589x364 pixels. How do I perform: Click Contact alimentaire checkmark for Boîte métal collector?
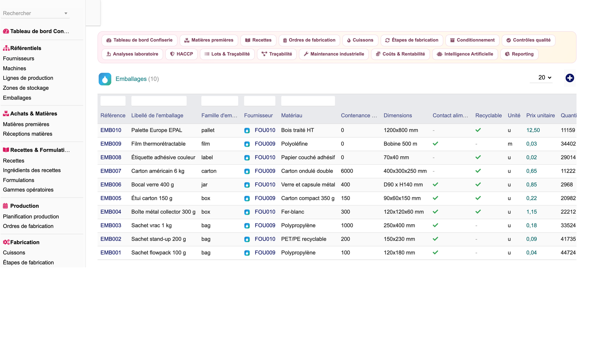click(x=436, y=212)
